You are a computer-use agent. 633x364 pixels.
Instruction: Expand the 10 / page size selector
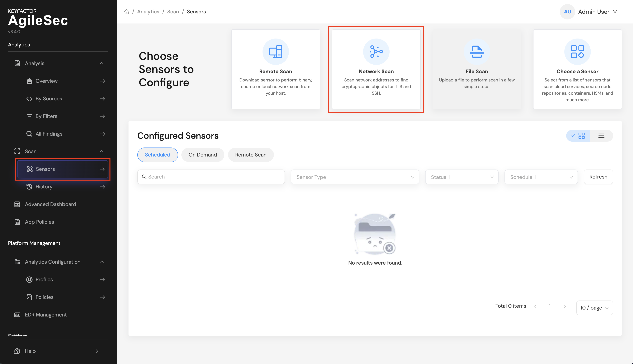point(594,308)
